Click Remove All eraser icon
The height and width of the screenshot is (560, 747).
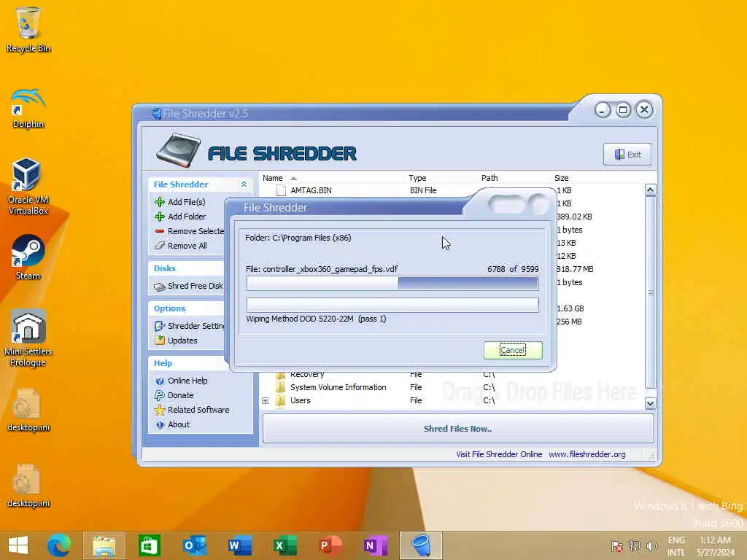(160, 246)
